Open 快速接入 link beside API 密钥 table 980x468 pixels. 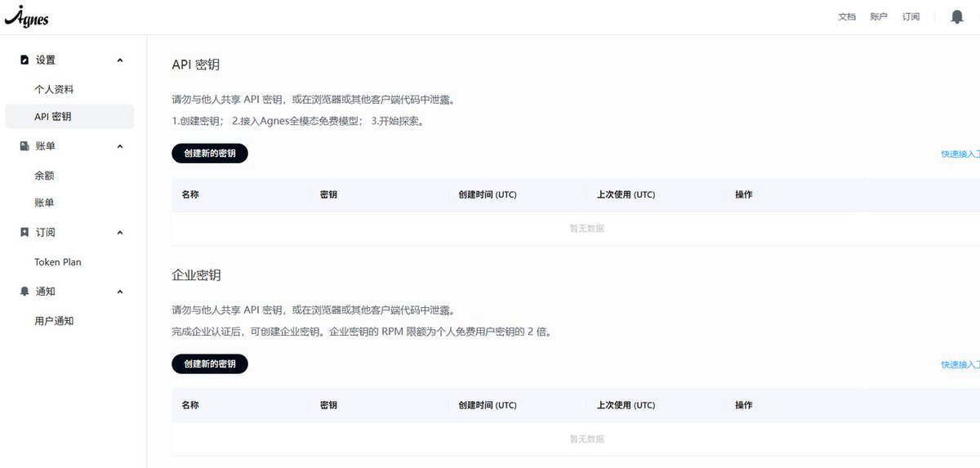click(x=960, y=154)
